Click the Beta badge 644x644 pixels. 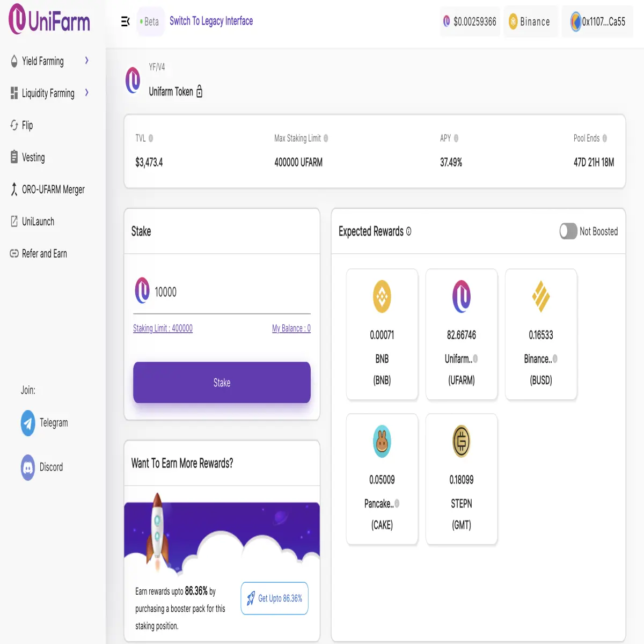click(x=150, y=21)
